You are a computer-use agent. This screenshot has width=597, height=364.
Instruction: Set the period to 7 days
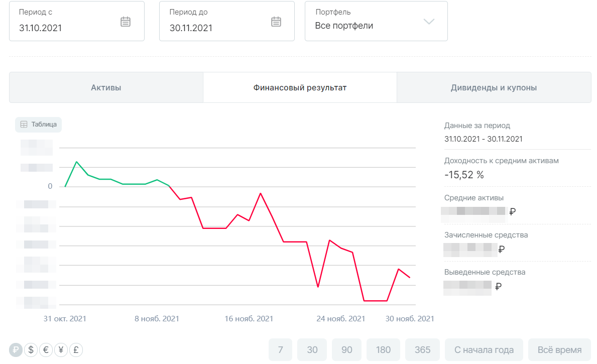281,350
